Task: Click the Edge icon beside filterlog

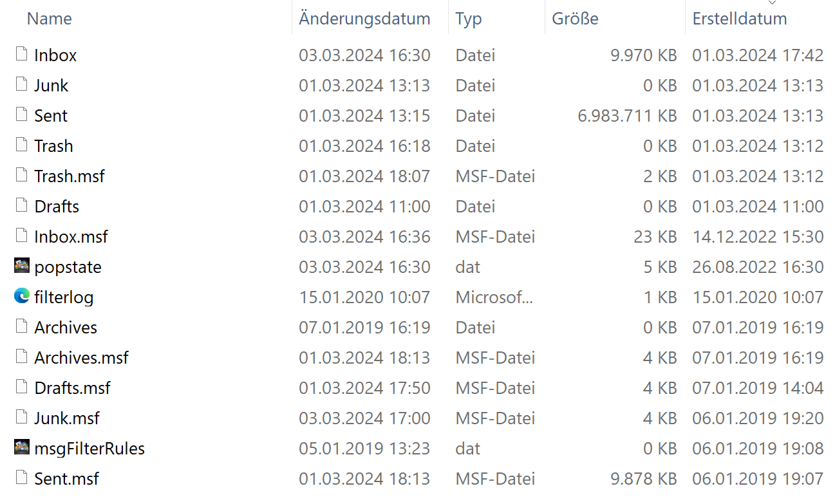Action: pos(22,296)
